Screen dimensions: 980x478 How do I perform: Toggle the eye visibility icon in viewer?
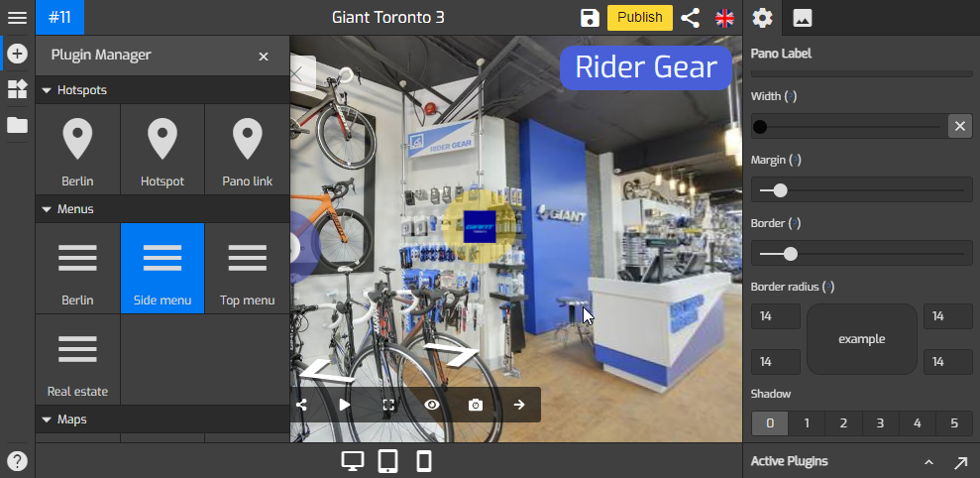432,405
